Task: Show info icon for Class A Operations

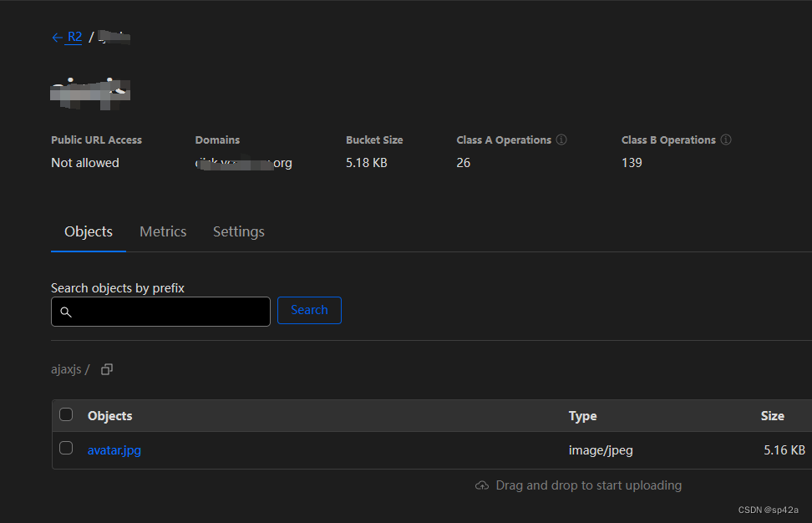Action: [x=561, y=140]
